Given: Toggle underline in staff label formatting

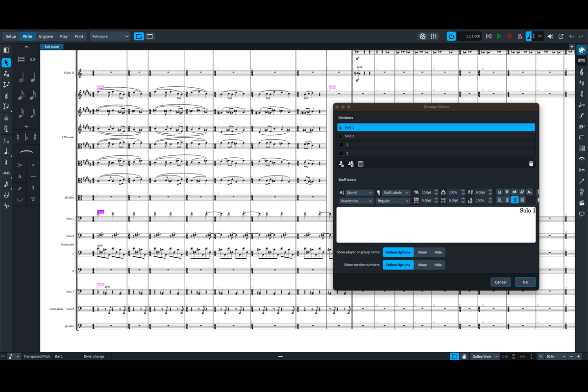Looking at the screenshot, I should tap(499, 193).
